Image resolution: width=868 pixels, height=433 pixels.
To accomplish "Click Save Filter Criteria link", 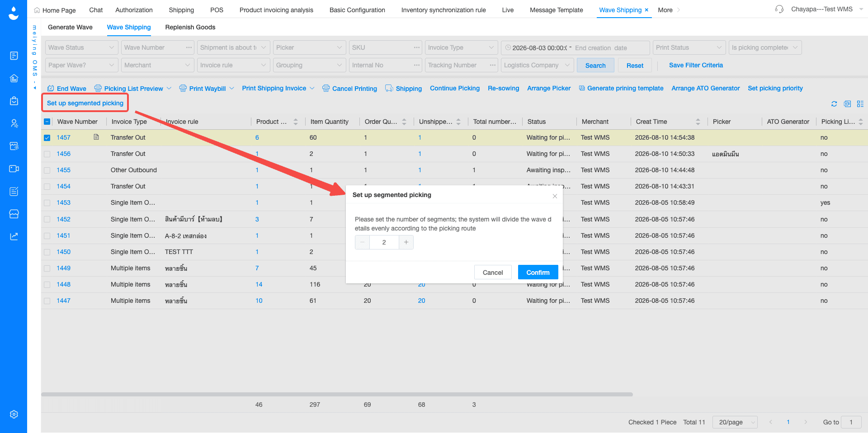I will (x=696, y=65).
